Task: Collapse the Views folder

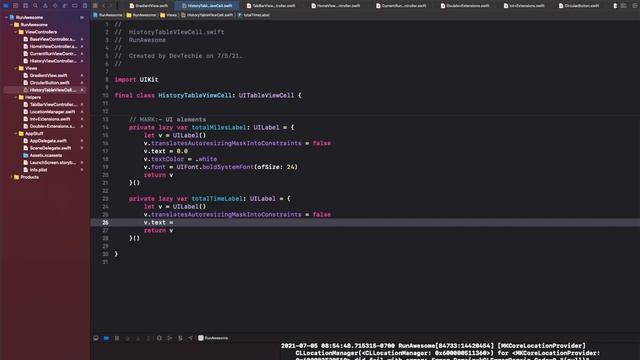Action: click(16, 68)
